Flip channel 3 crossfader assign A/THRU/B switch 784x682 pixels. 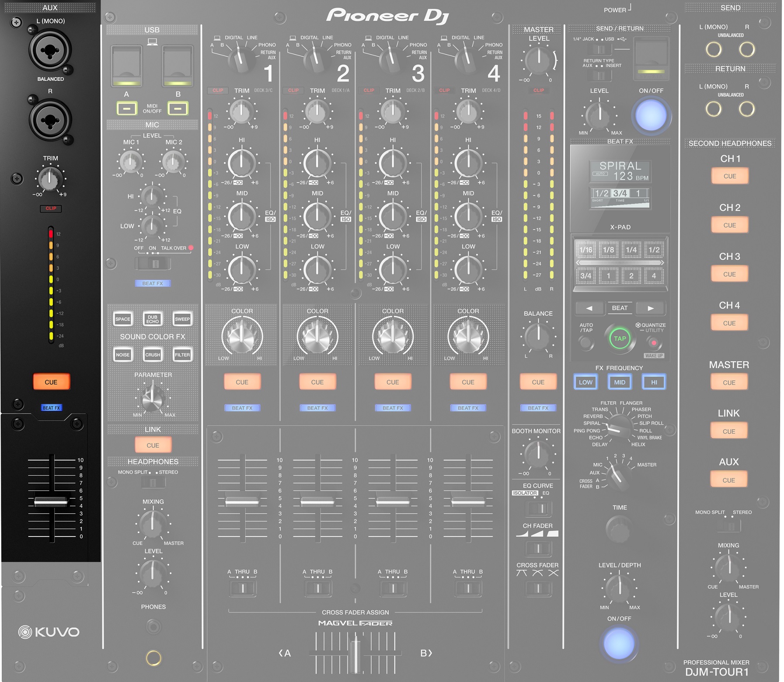tap(394, 588)
